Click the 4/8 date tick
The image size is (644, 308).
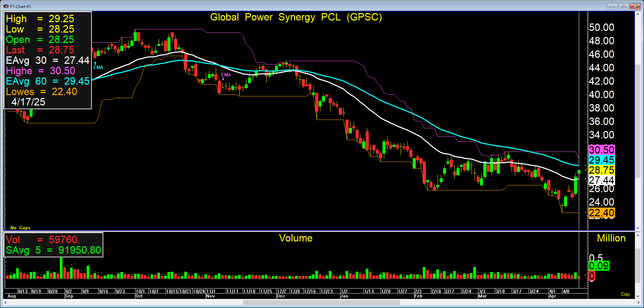click(x=566, y=291)
